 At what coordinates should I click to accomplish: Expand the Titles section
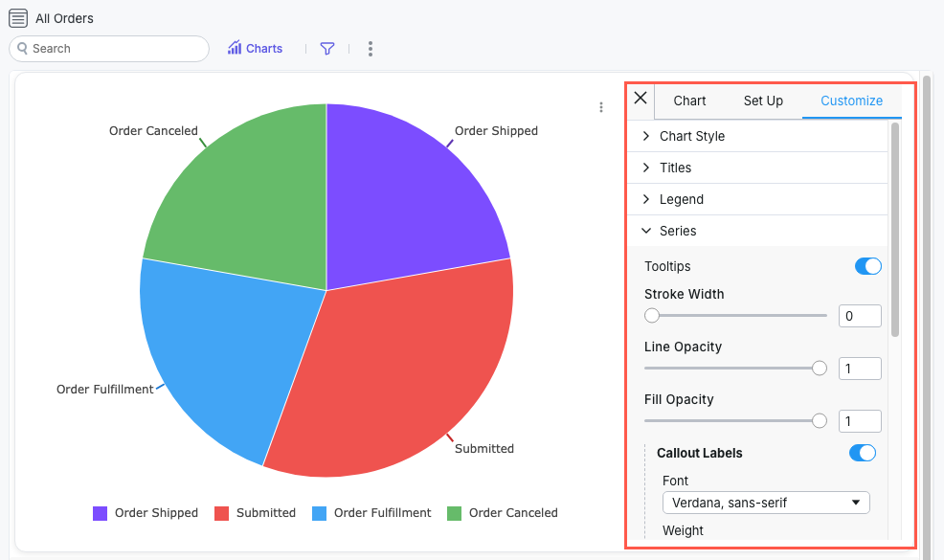(x=647, y=167)
